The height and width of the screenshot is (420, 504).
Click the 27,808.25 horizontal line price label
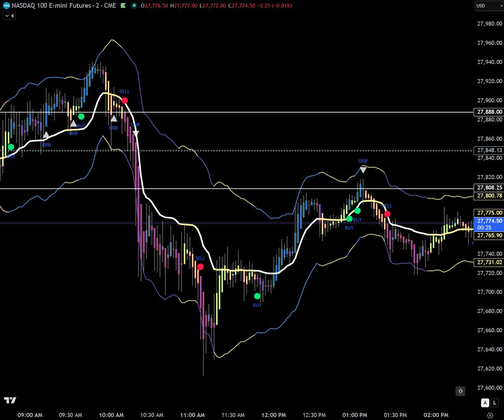coord(488,188)
